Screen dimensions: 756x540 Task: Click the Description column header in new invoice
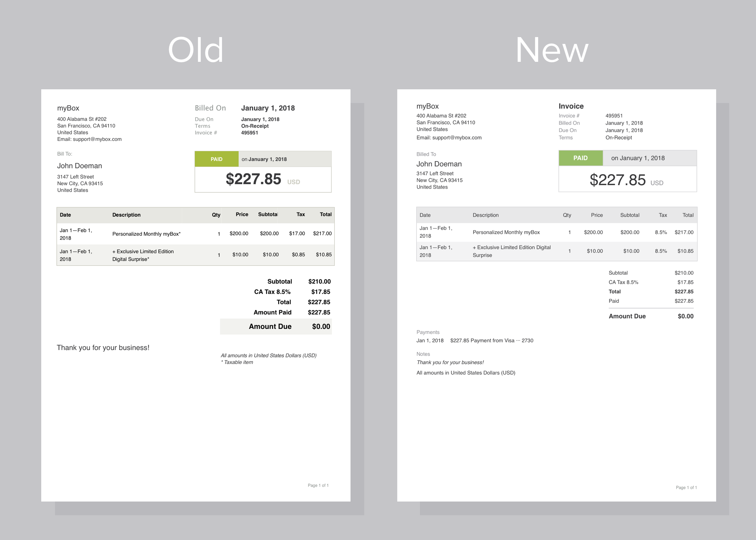tap(485, 215)
